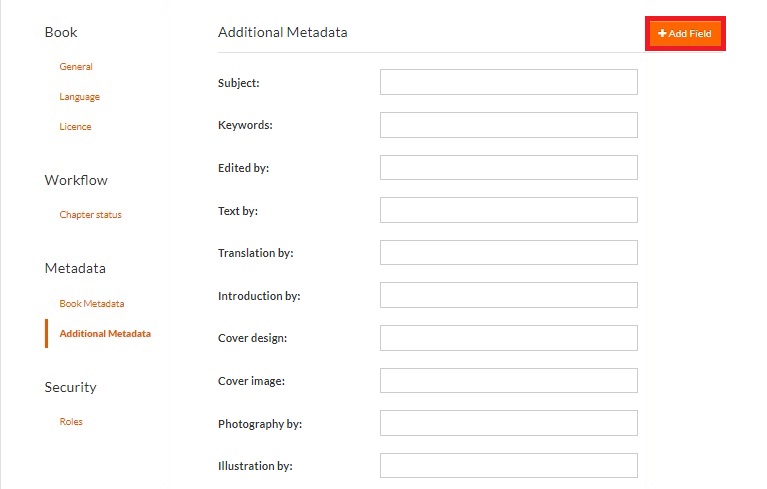Click the Edited by field
The width and height of the screenshot is (767, 489).
point(508,168)
